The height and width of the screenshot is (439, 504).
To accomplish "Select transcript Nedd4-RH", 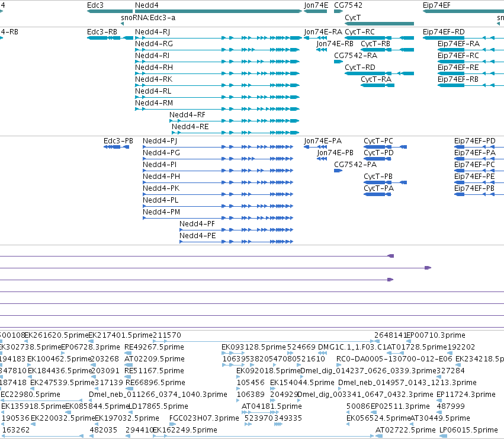I will pos(153,68).
